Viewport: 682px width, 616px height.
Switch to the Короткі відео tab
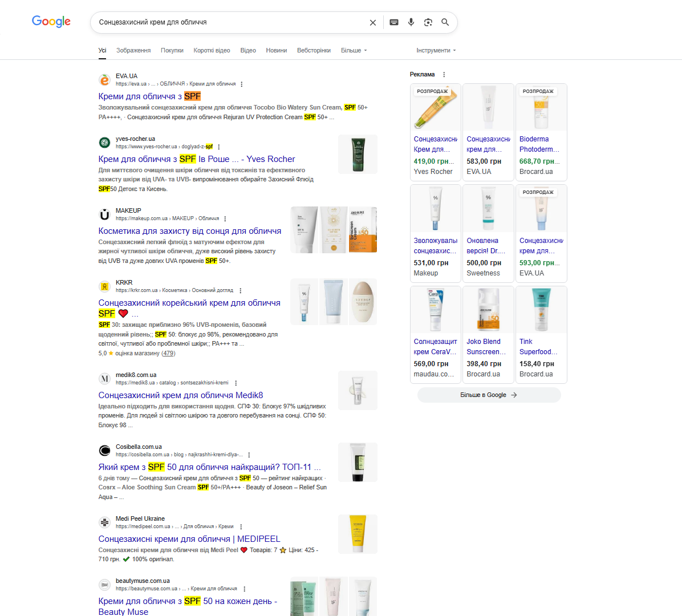tap(212, 50)
